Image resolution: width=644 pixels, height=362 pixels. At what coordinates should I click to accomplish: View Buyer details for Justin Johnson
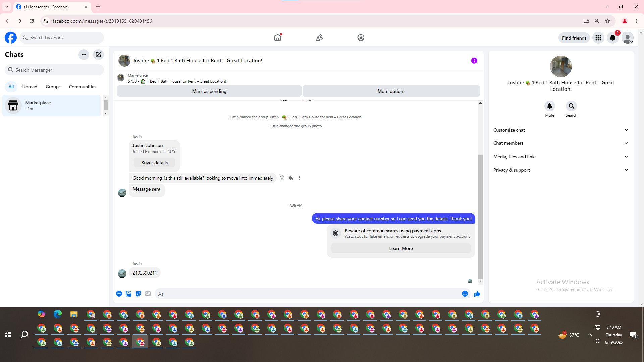(154, 163)
